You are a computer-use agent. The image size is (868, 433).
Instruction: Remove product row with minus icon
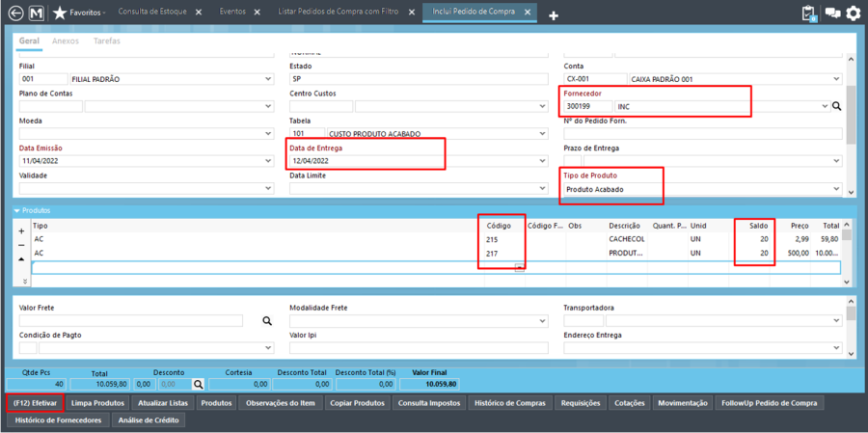(21, 245)
